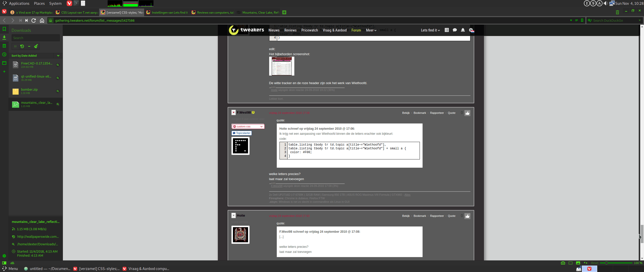Screen dimensions: 644x272
Task: Toggle image loading in status bar
Action: pos(578,263)
